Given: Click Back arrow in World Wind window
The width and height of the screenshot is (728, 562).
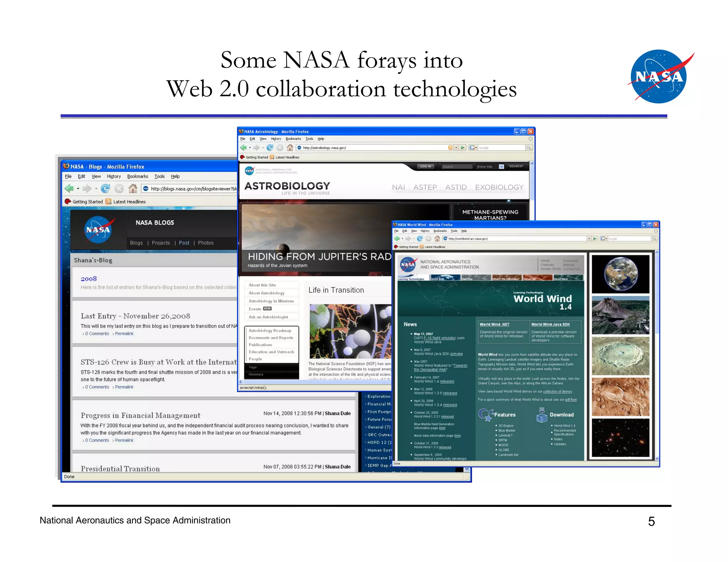Looking at the screenshot, I should click(x=397, y=239).
